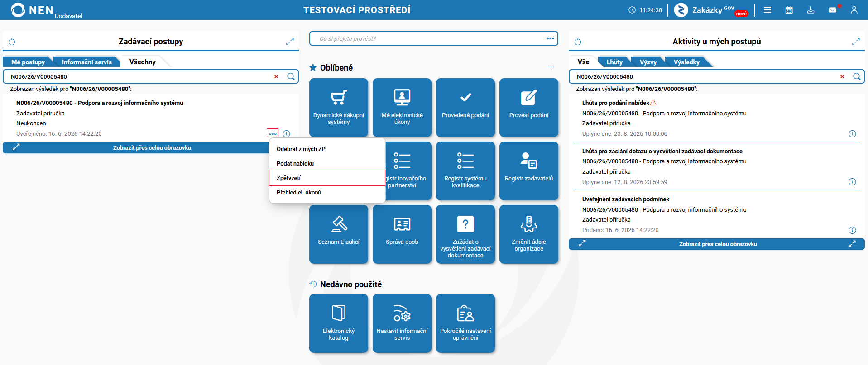Screen dimensions: 868x365
Task: Add a favourite with plus icon
Action: click(551, 67)
